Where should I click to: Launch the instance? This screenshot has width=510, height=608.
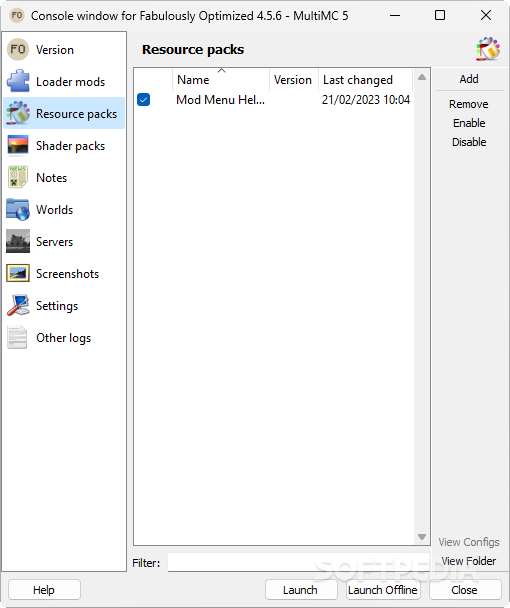point(300,590)
